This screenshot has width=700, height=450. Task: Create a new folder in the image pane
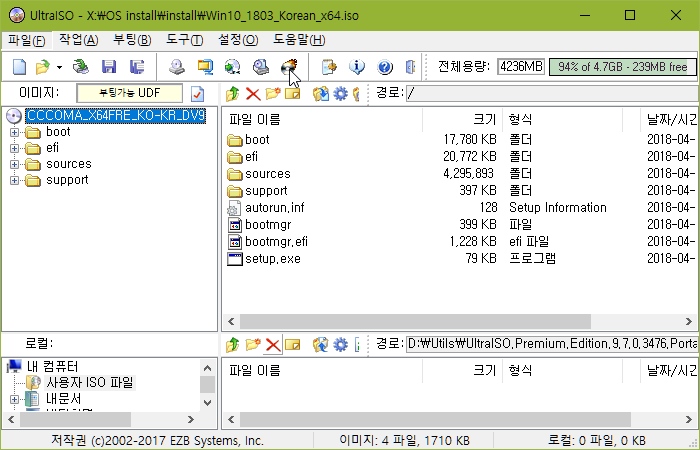[x=273, y=94]
